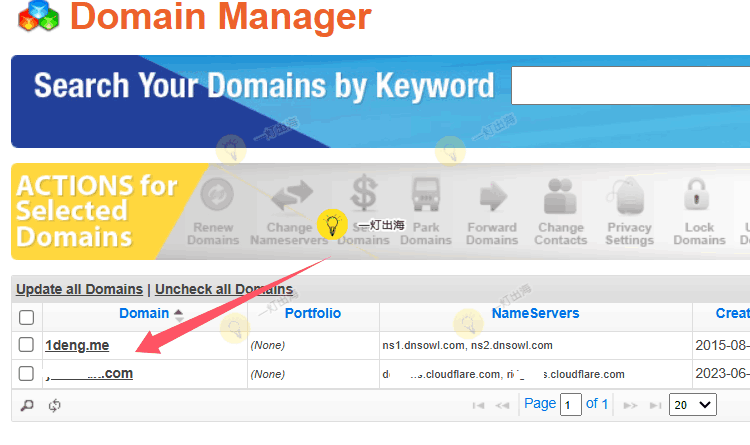Click the NameServers column header
The height and width of the screenshot is (445, 750).
[535, 314]
